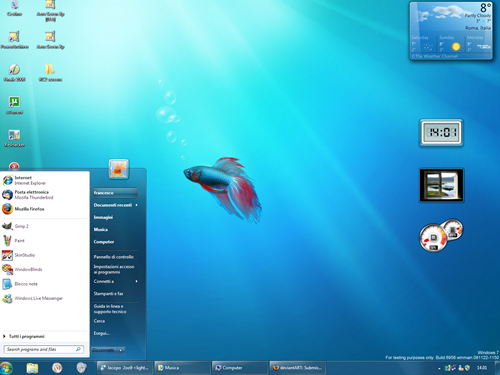
Task: Click the Windows Start orb
Action: (x=6, y=368)
